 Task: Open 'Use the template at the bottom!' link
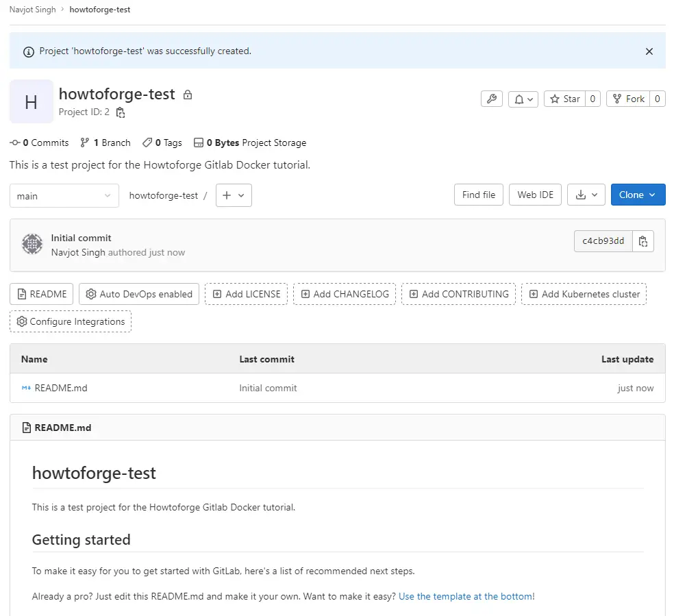(466, 597)
